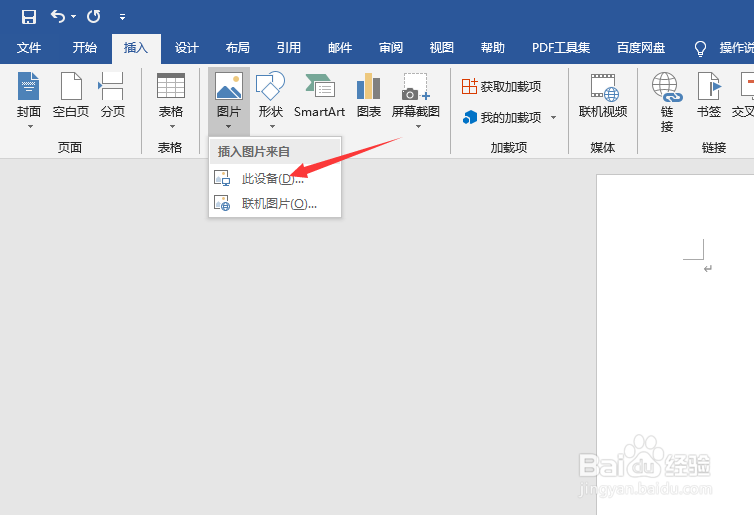Insert 联机视频 online video
754x515 pixels.
603,95
